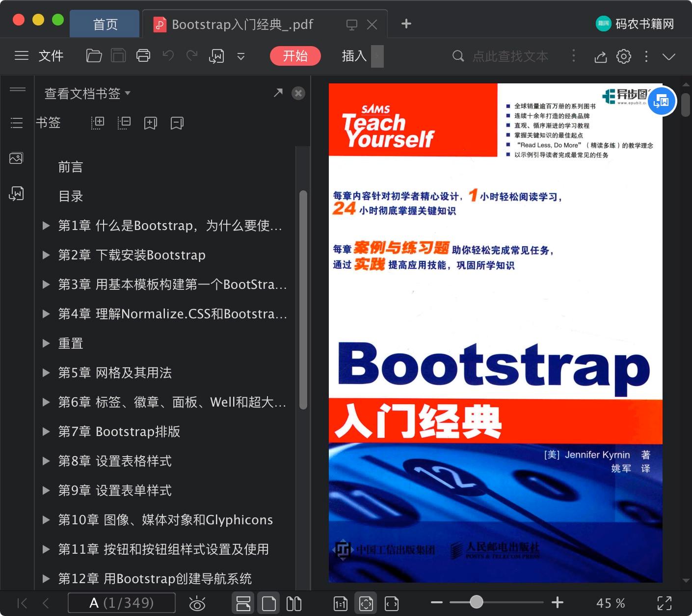This screenshot has width=692, height=616.
Task: Click the save document icon
Action: 118,56
